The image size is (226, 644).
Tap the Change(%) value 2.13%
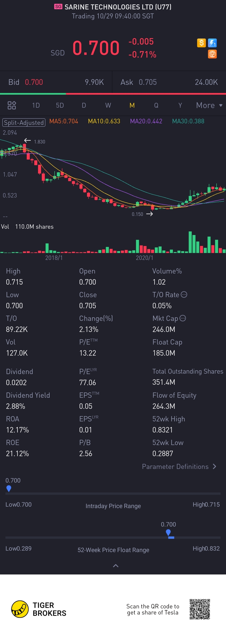coord(89,329)
